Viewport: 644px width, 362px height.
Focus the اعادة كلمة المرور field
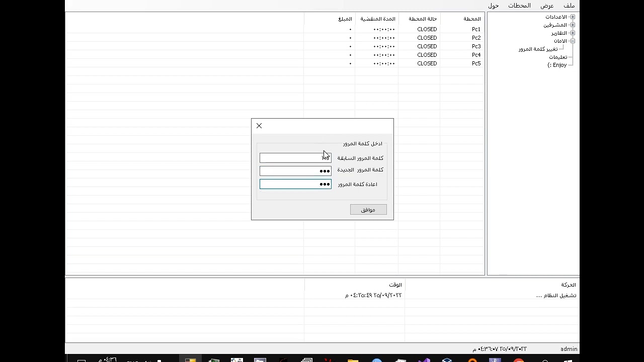[295, 184]
